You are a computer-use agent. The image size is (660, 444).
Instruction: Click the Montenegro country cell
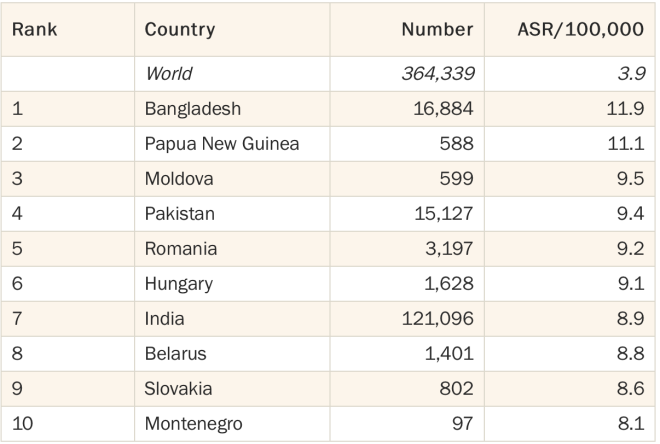[194, 424]
